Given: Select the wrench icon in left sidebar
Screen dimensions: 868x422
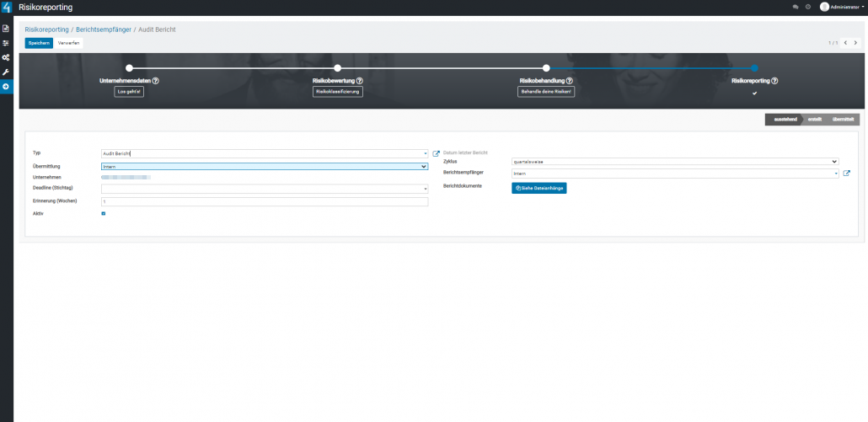Looking at the screenshot, I should pos(6,72).
